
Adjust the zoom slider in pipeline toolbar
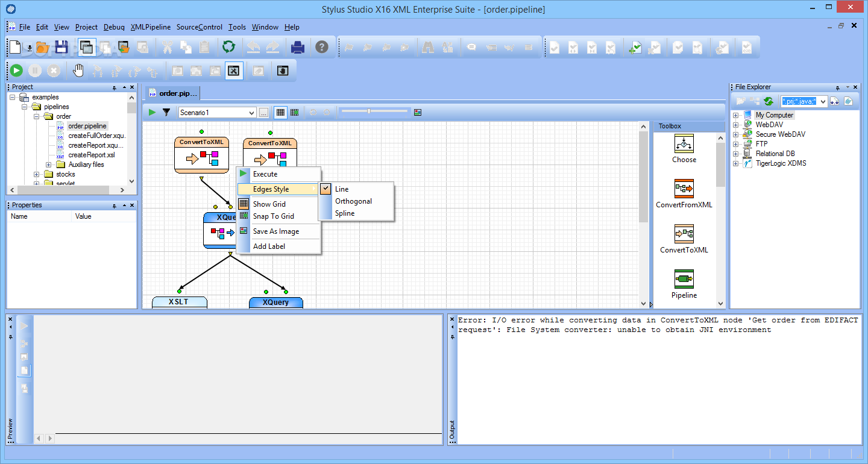point(369,111)
